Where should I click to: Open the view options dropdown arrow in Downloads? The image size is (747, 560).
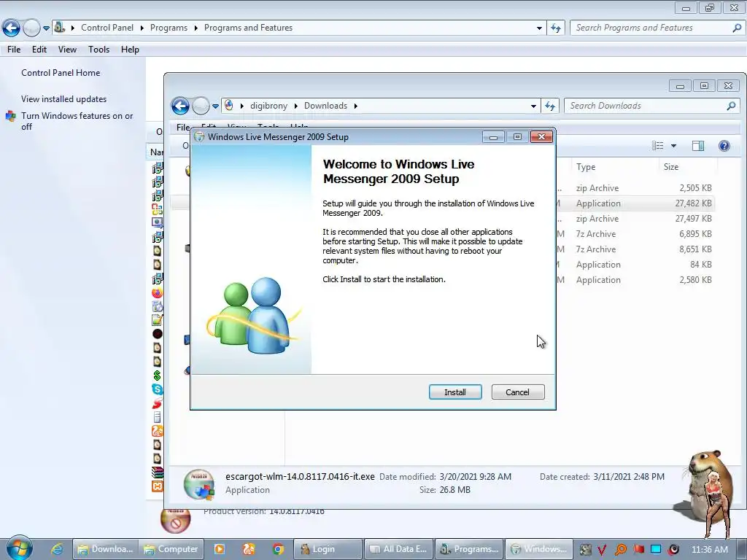pyautogui.click(x=673, y=146)
